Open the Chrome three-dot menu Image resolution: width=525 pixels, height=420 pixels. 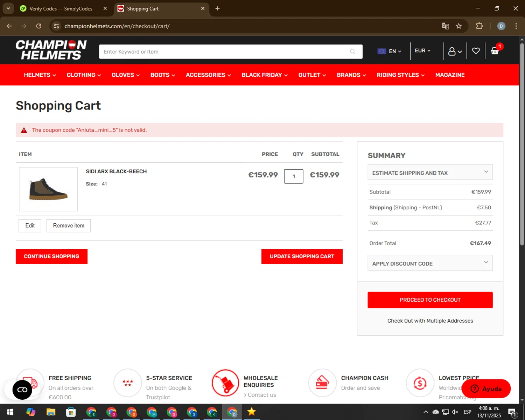pyautogui.click(x=516, y=26)
